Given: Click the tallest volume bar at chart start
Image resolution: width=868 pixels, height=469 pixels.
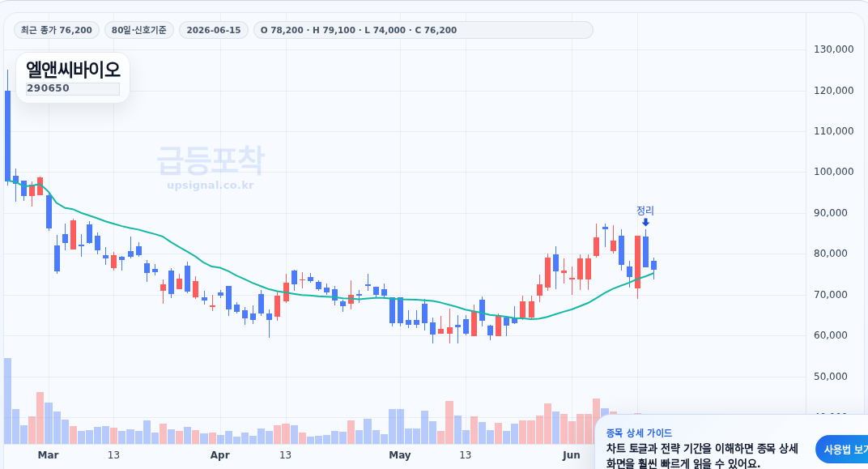Looking at the screenshot, I should [x=8, y=401].
